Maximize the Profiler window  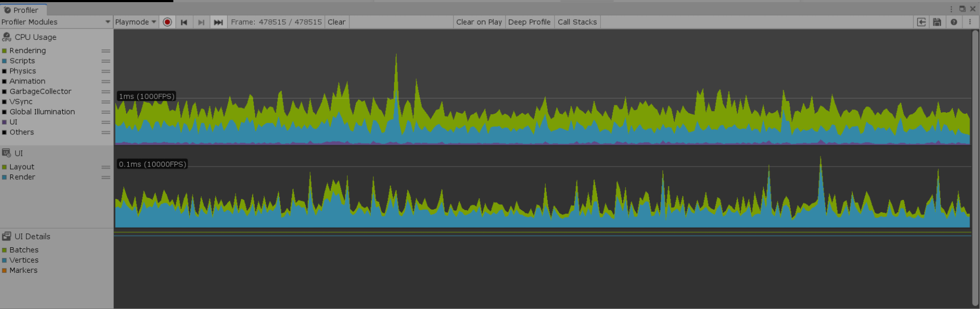pyautogui.click(x=962, y=9)
